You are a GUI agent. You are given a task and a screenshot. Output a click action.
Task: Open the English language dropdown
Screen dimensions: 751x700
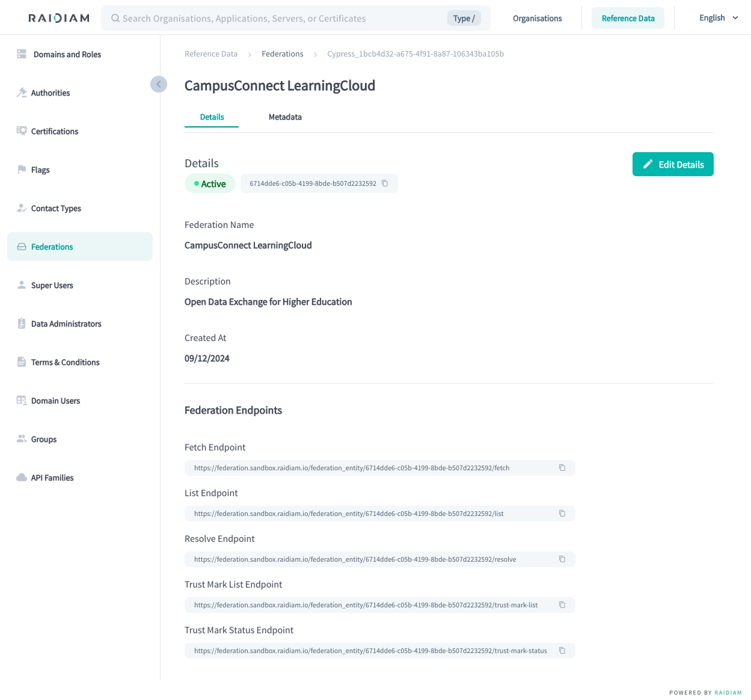pos(719,18)
